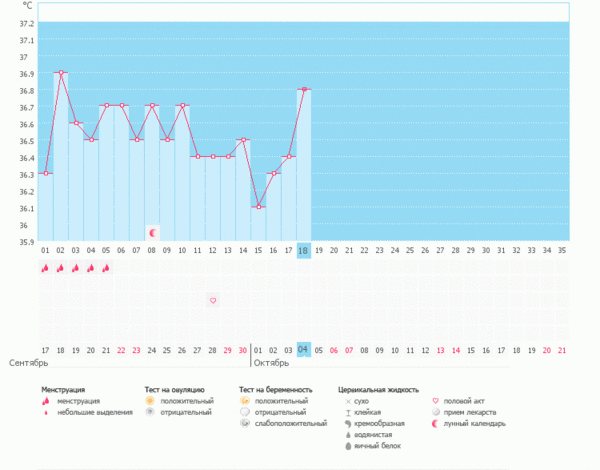The width and height of the screenshot is (600, 470).
Task: Click the weakly positive pregnancy test icon
Action: 246,423
